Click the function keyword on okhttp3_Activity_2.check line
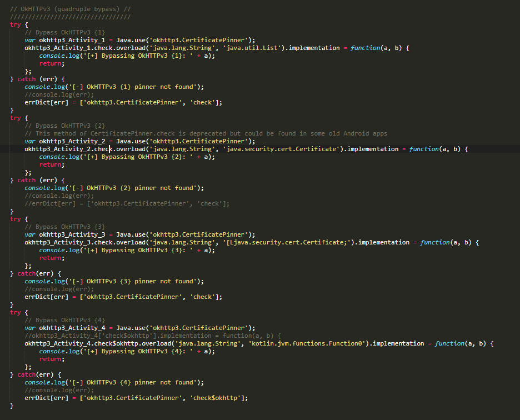The image size is (520, 420). coord(424,149)
